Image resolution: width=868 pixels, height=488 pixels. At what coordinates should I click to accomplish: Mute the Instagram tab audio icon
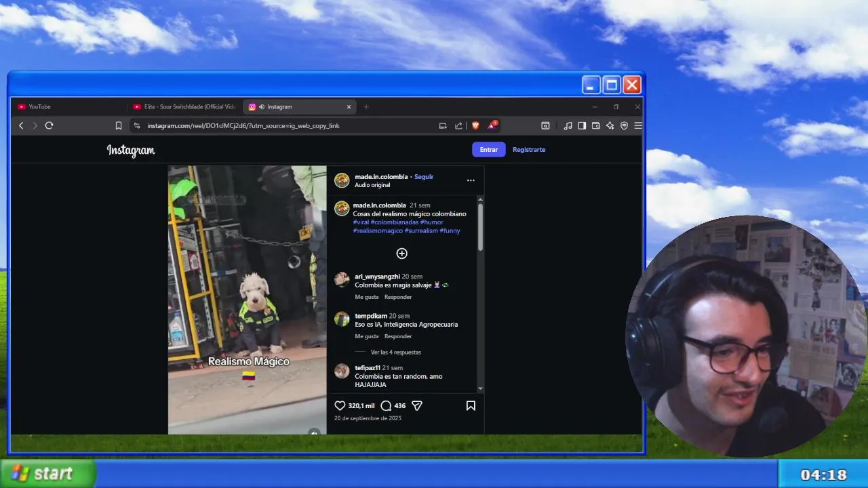(x=261, y=106)
